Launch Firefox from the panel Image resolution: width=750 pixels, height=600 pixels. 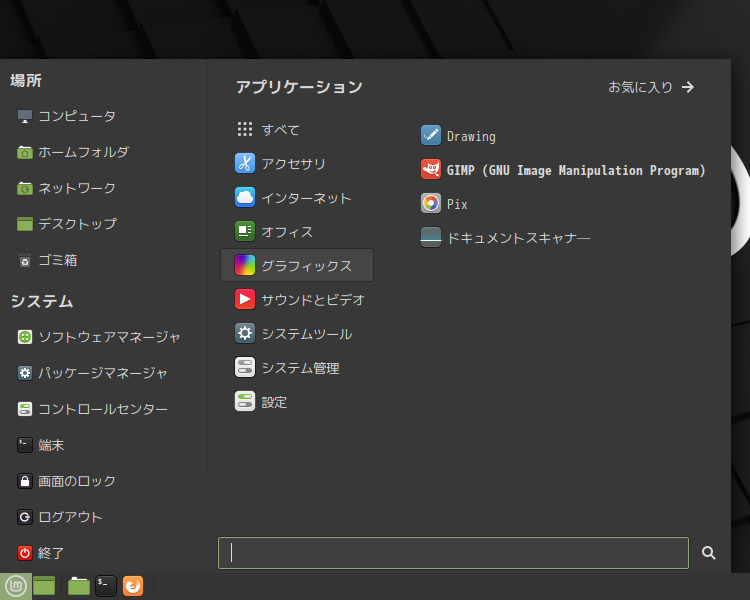tap(133, 586)
